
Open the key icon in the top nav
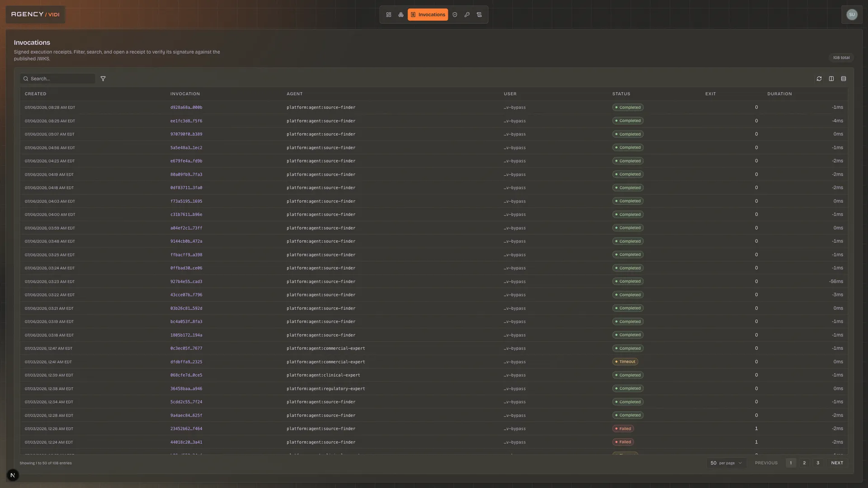coord(467,14)
